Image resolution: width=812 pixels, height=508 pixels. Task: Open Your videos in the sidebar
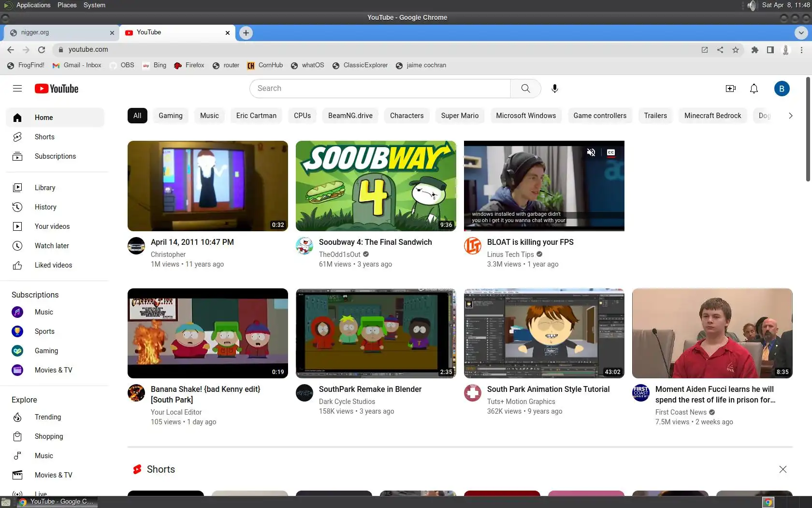point(55,226)
